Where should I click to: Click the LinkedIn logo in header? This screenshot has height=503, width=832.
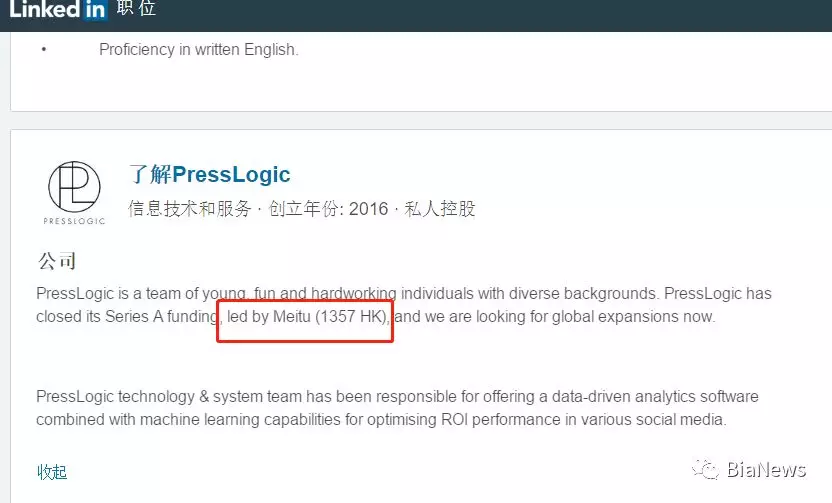pyautogui.click(x=58, y=10)
